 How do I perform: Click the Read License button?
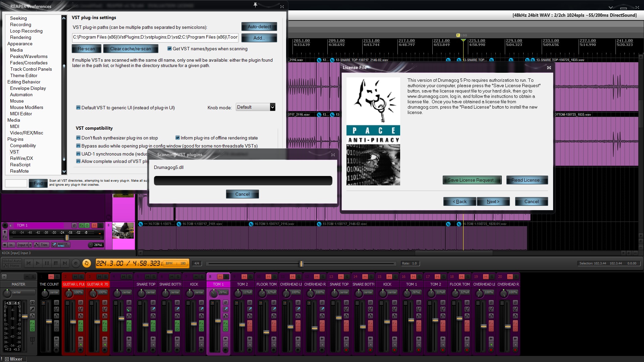coord(527,180)
